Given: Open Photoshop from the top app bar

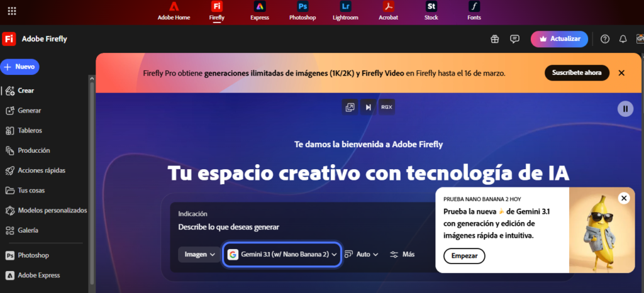Looking at the screenshot, I should (x=303, y=11).
